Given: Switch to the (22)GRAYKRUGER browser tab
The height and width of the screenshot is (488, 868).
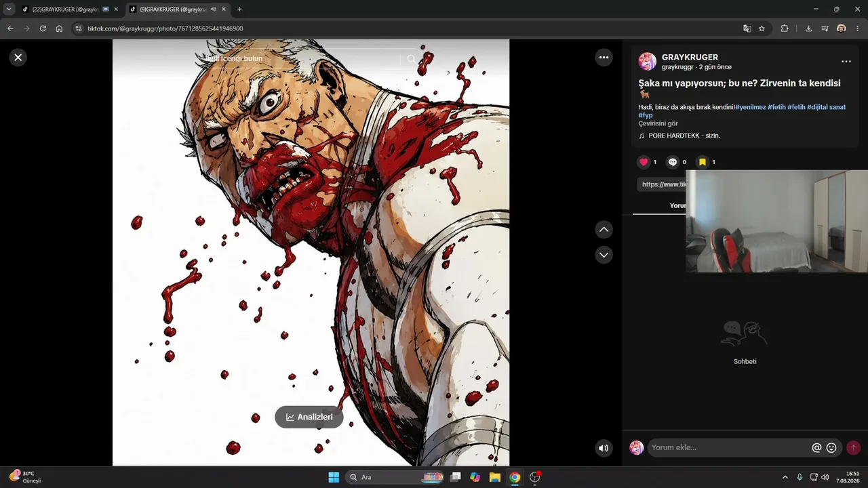Looking at the screenshot, I should click(64, 9).
